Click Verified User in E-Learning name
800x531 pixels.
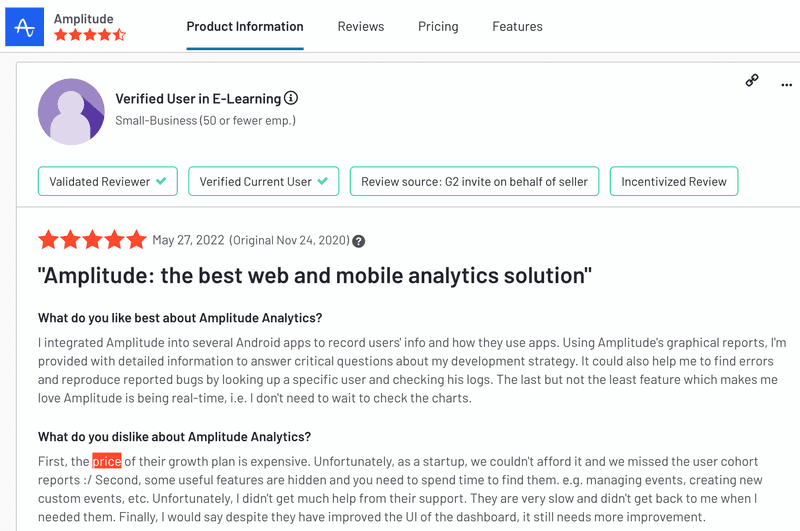[x=198, y=98]
